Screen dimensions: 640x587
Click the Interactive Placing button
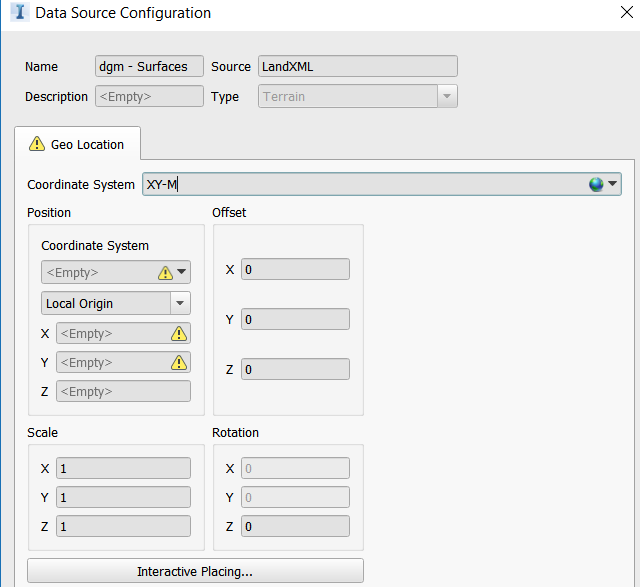[x=195, y=571]
